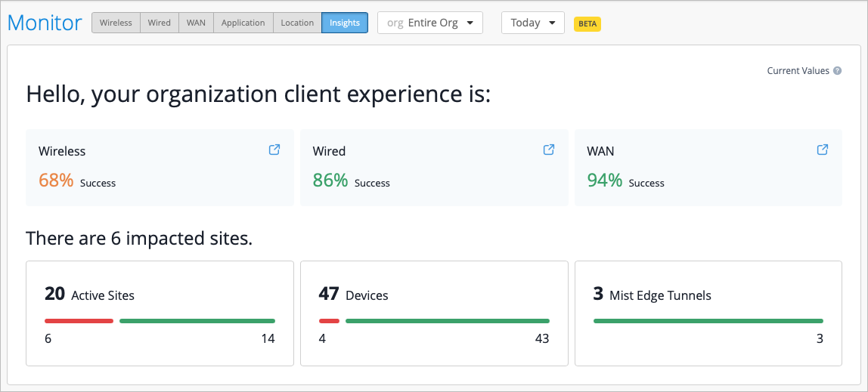Open the Today time range dropdown
Screen dimensions: 868x392
(532, 23)
